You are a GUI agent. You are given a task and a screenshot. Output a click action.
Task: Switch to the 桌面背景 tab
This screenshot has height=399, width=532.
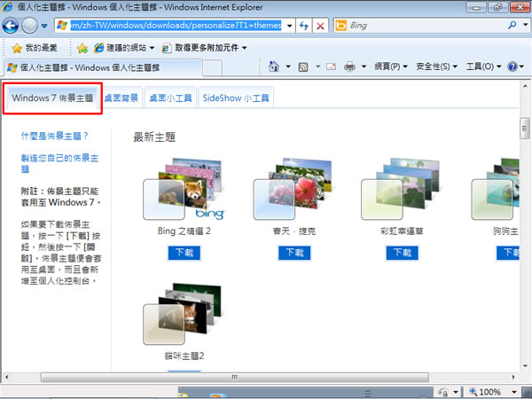(121, 98)
